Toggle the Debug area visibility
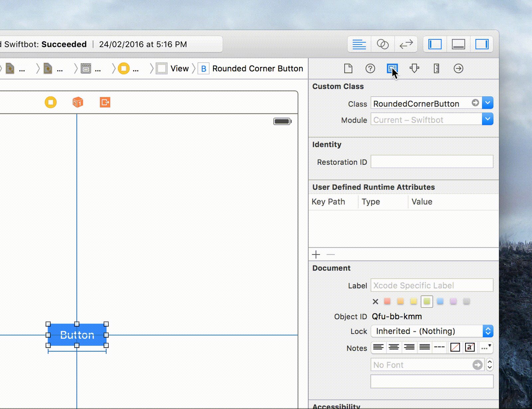The image size is (532, 409). tap(458, 44)
